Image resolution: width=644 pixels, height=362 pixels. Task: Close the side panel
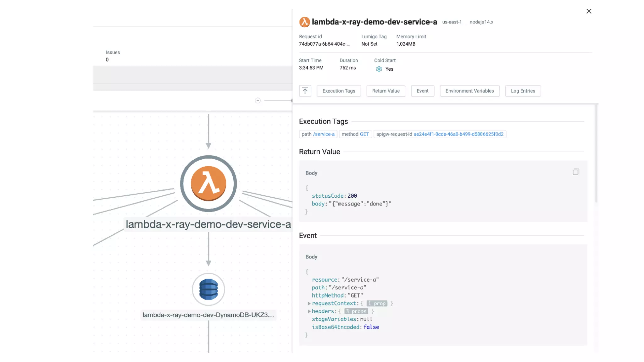coord(589,11)
